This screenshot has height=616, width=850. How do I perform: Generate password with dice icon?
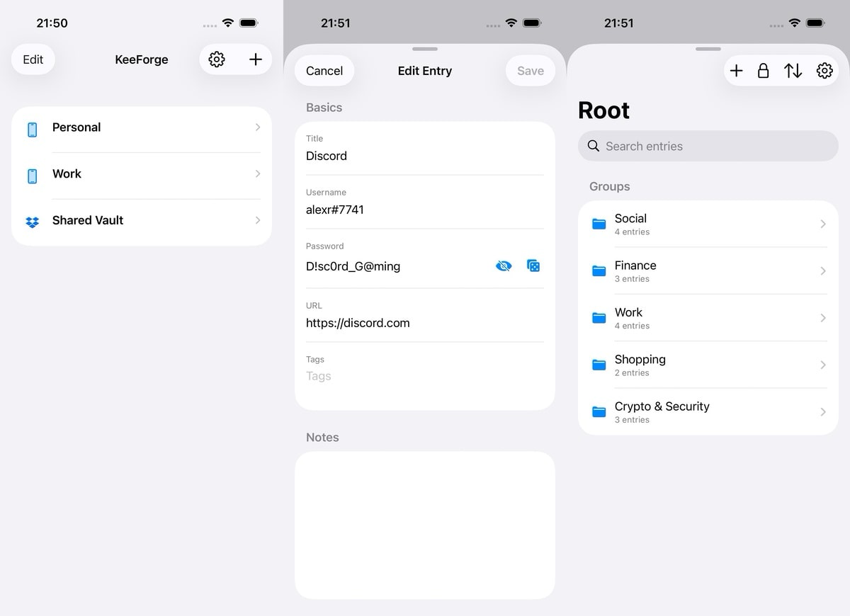533,266
